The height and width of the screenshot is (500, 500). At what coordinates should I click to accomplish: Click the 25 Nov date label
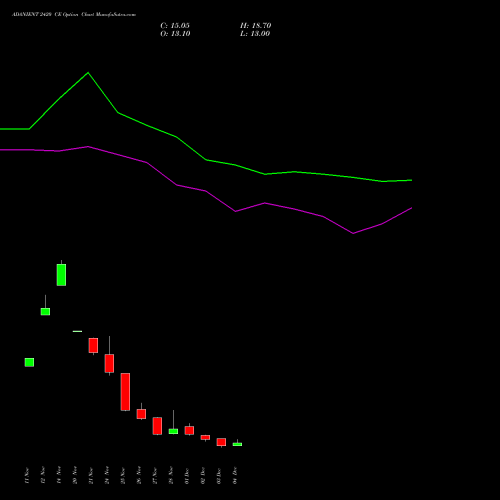pyautogui.click(x=123, y=476)
